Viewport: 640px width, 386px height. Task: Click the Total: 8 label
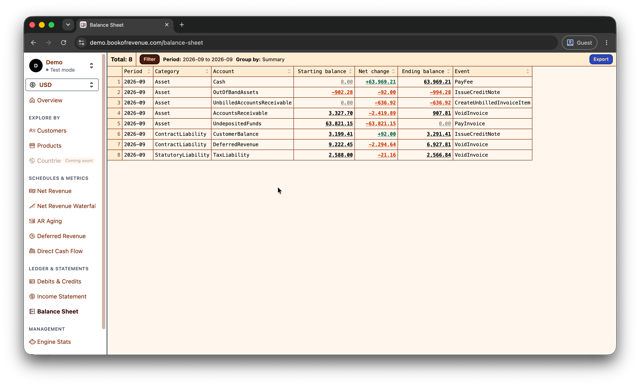121,60
